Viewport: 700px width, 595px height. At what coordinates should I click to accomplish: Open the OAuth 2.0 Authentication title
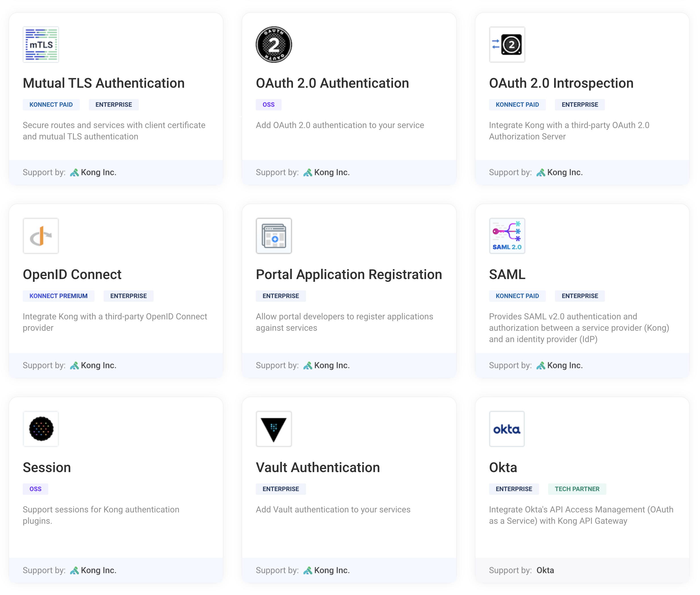click(x=332, y=83)
